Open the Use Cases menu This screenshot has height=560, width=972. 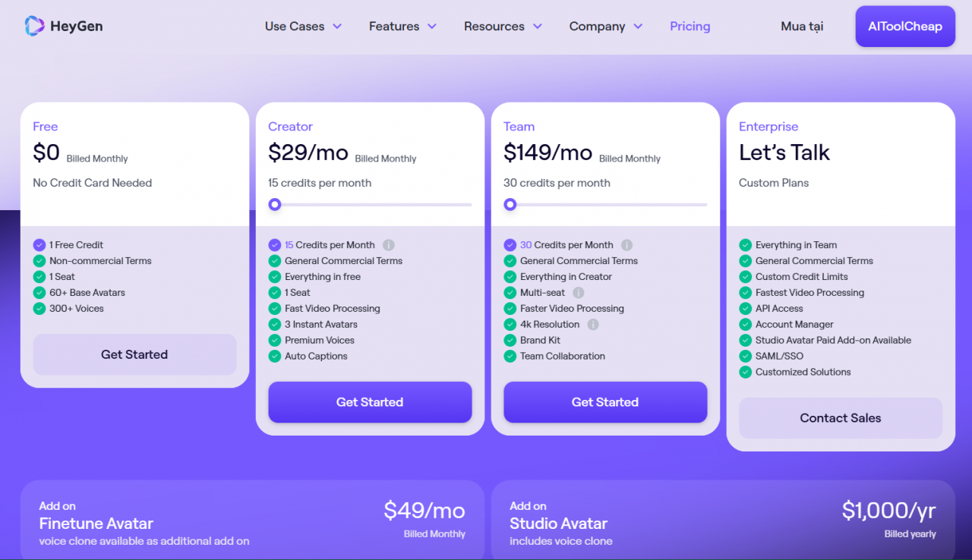(303, 27)
